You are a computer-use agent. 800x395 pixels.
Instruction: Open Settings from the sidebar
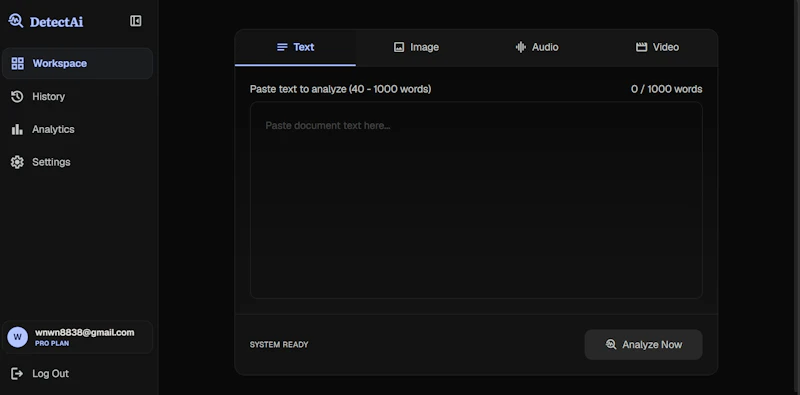[78, 162]
